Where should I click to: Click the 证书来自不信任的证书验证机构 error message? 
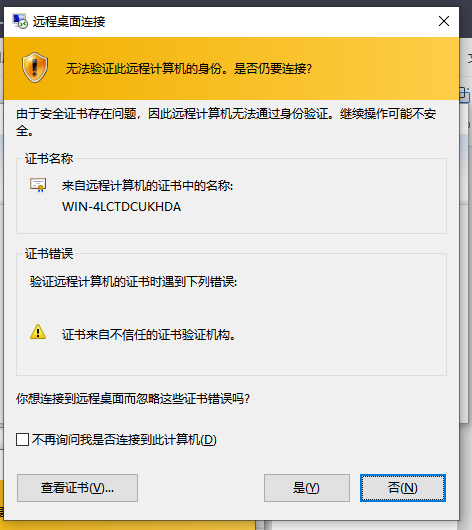pyautogui.click(x=149, y=335)
